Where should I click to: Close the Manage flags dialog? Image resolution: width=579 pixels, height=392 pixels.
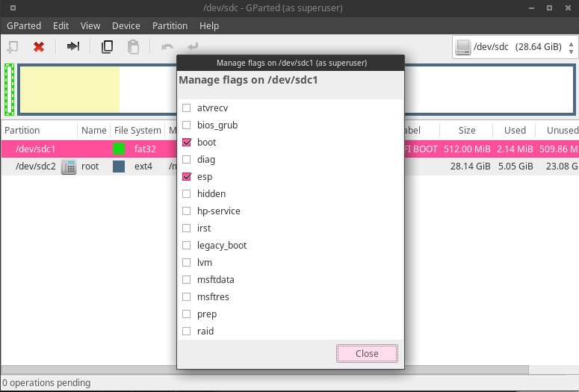coord(367,353)
